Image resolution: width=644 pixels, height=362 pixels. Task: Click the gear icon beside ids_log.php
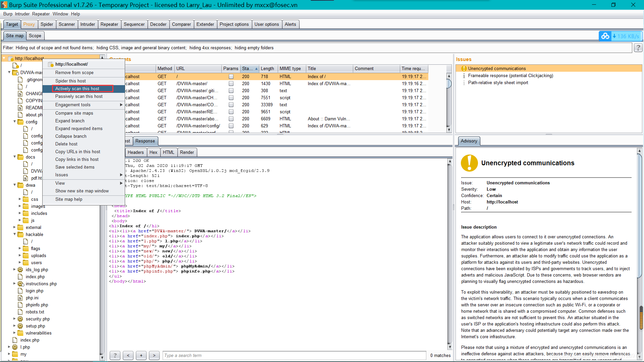click(x=20, y=269)
